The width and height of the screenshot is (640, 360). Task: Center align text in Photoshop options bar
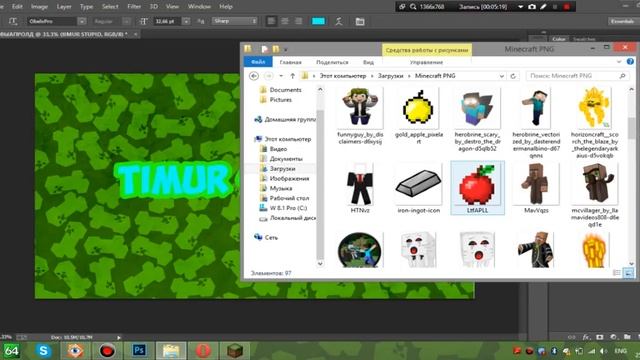click(285, 21)
